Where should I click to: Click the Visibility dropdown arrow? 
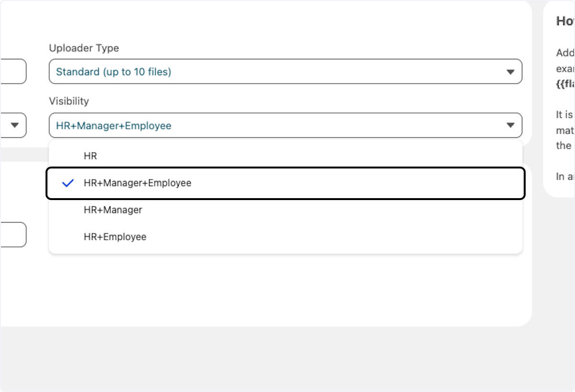pos(510,125)
